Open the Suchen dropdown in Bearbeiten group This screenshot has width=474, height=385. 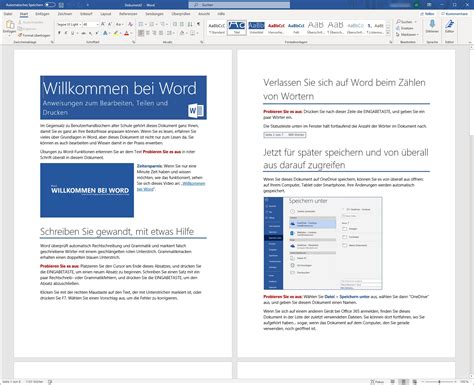point(406,22)
